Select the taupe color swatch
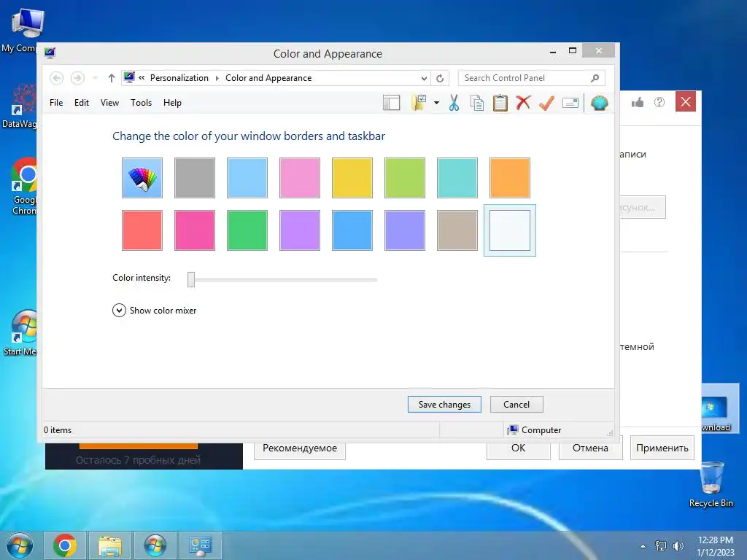Screen dimensions: 747x560 pyautogui.click(x=457, y=230)
